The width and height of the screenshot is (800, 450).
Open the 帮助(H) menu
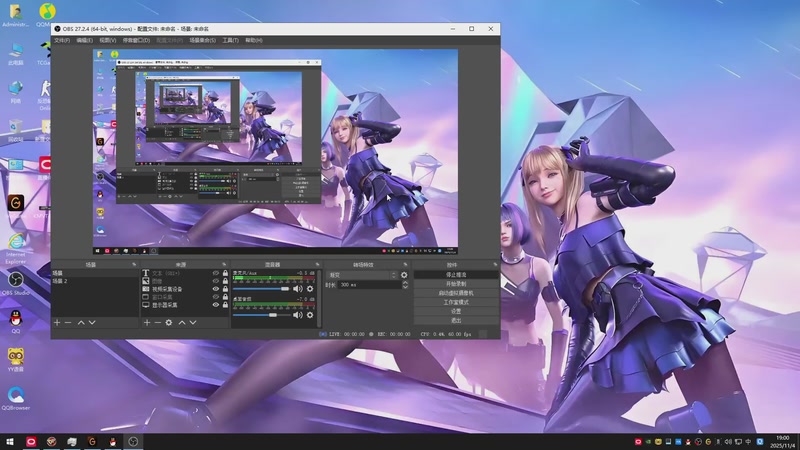(254, 40)
